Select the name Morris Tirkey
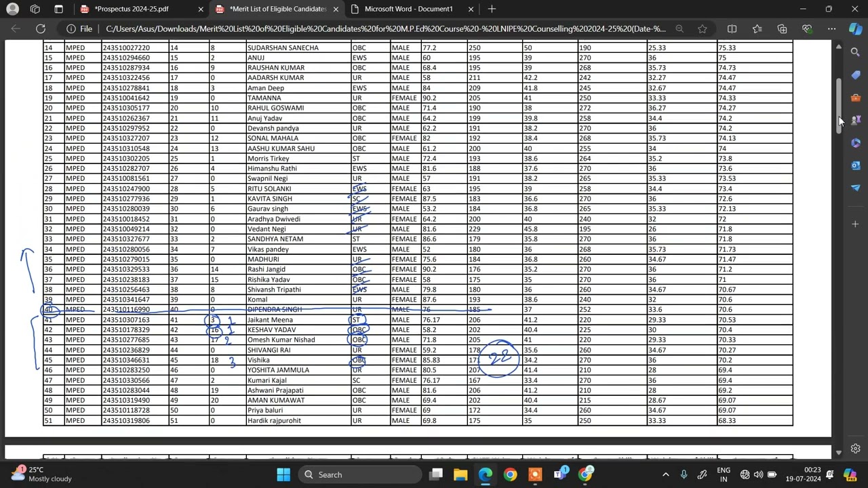Viewport: 868px width, 488px height. click(268, 159)
